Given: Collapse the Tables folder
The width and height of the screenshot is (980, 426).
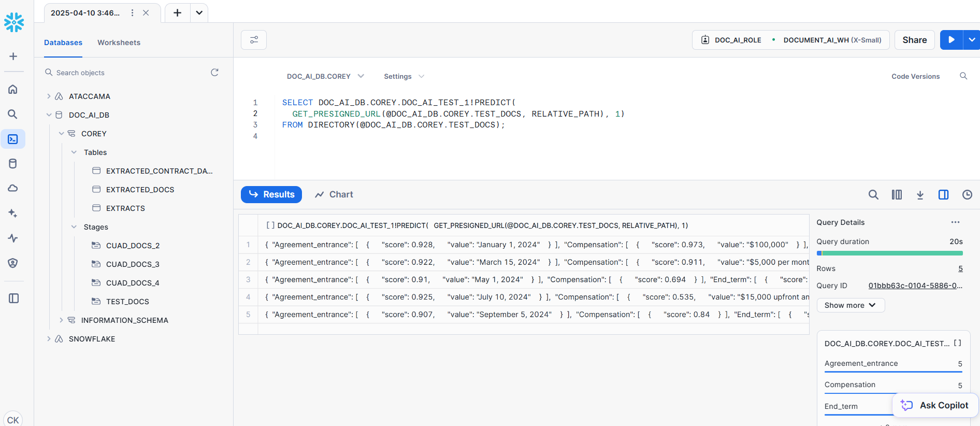Looking at the screenshot, I should (x=74, y=152).
